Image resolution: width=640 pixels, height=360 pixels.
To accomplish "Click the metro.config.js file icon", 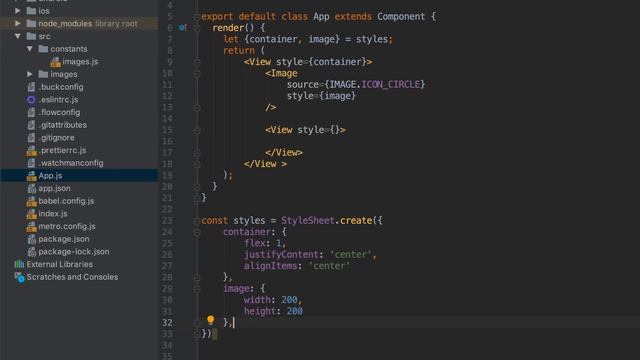I will point(31,227).
